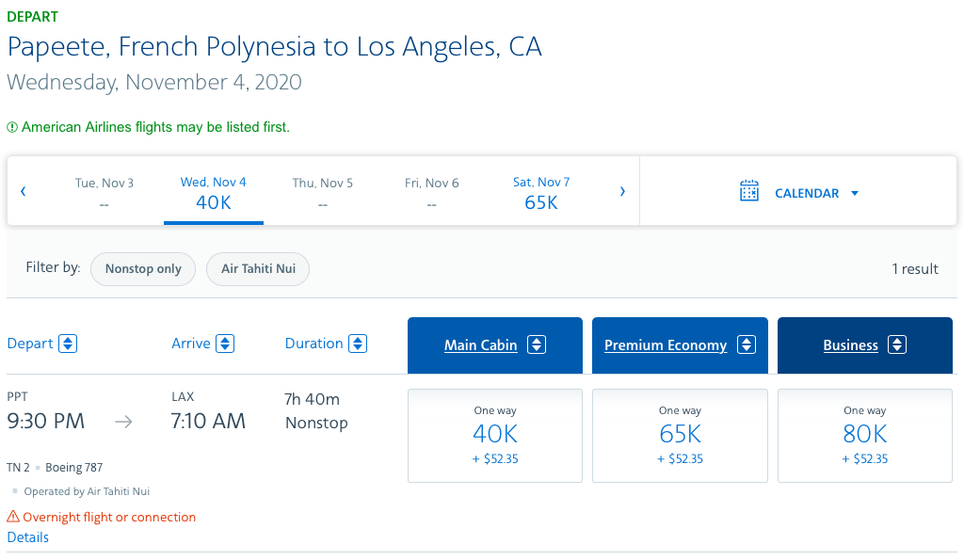This screenshot has height=560, width=964.
Task: Select the Tue, Nov 3 date tab
Action: (x=104, y=193)
